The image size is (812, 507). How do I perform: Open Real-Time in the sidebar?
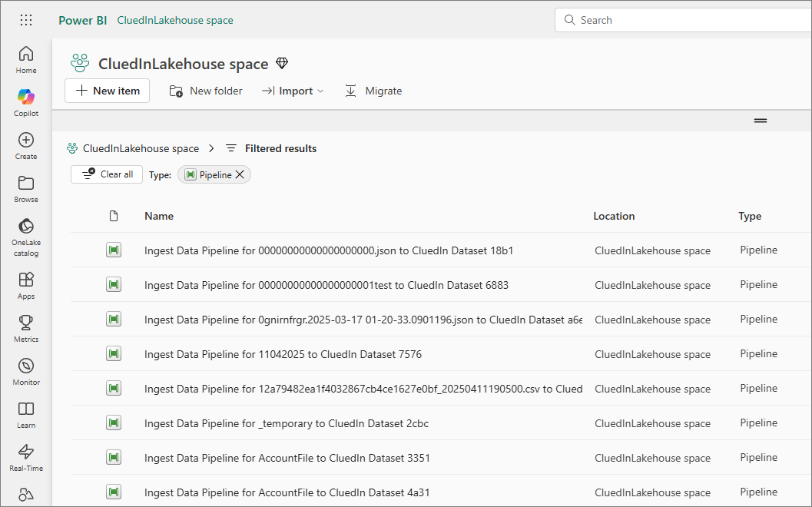[26, 457]
